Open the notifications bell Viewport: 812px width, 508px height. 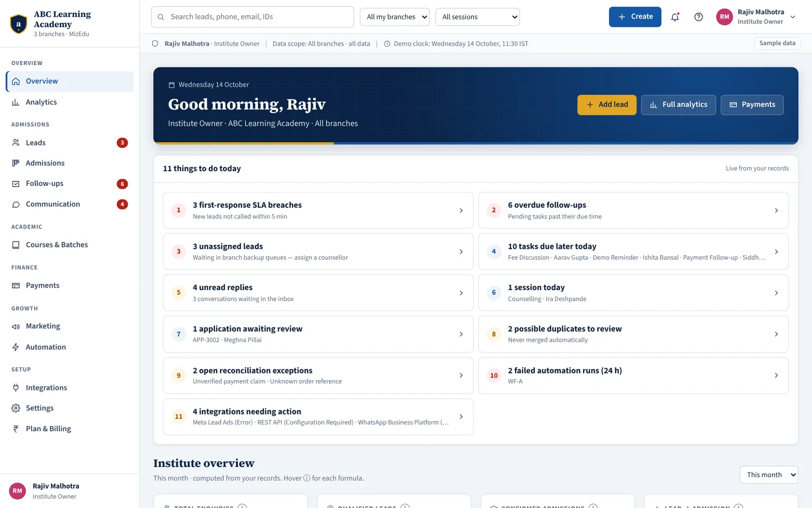(675, 17)
